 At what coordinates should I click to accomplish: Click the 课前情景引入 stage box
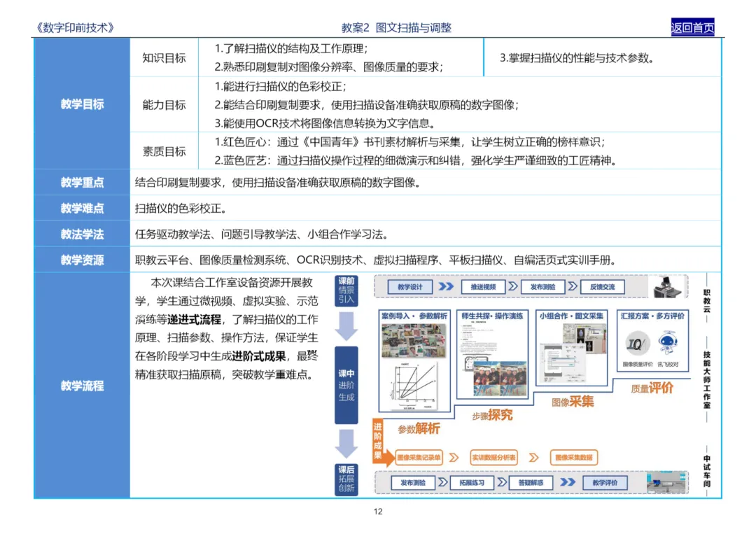pos(346,290)
